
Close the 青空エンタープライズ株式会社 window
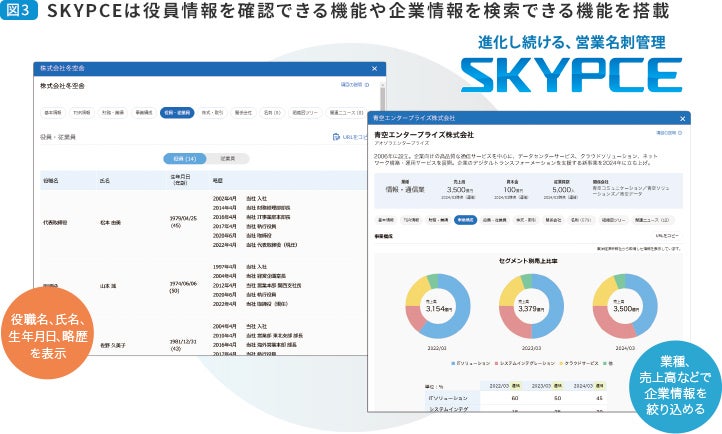682,119
